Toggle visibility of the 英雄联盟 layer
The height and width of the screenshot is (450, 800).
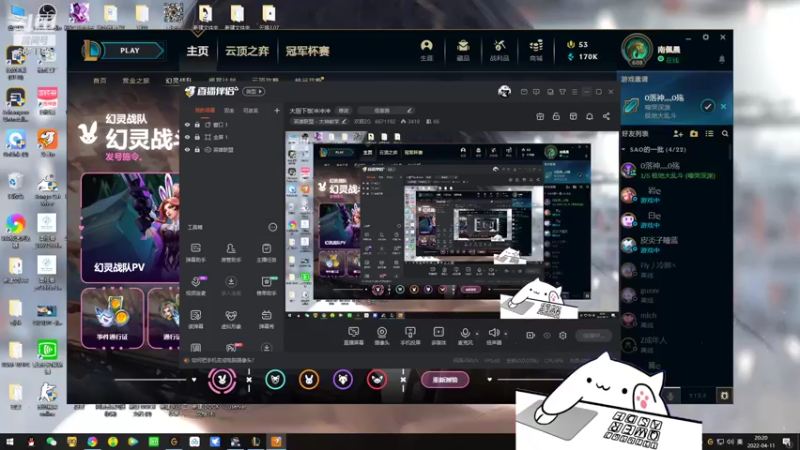[x=187, y=150]
